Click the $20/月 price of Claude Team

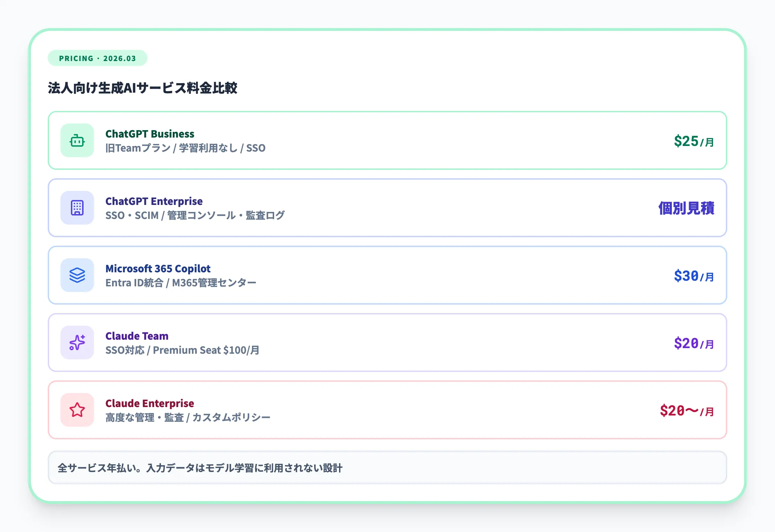694,343
